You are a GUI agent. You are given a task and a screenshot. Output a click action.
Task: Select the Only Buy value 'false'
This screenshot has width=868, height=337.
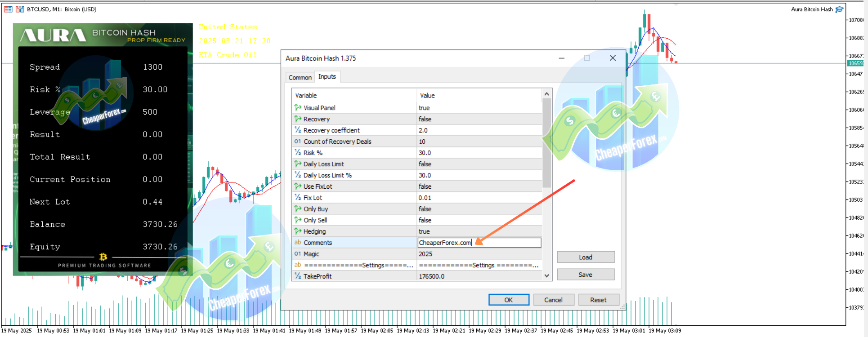coord(425,209)
